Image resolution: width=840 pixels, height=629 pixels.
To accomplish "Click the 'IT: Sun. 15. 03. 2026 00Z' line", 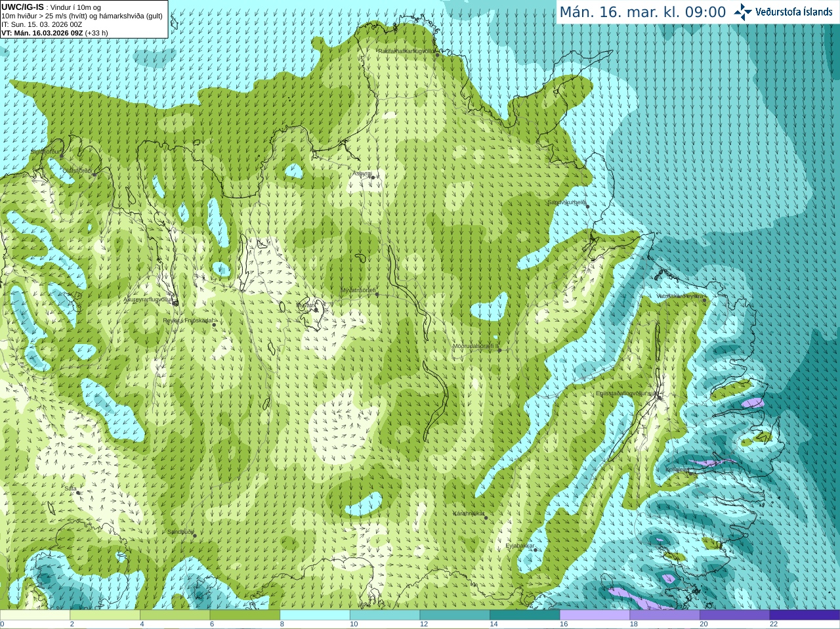I will click(42, 24).
